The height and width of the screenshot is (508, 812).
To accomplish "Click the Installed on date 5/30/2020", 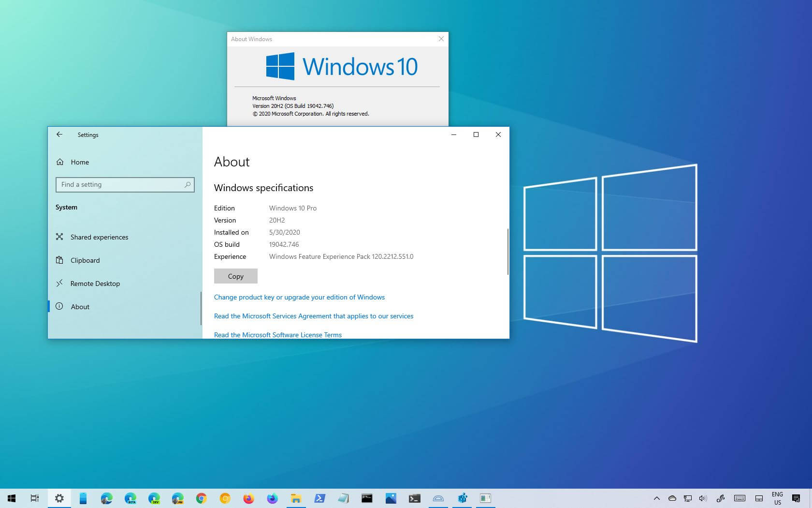I will pyautogui.click(x=285, y=232).
